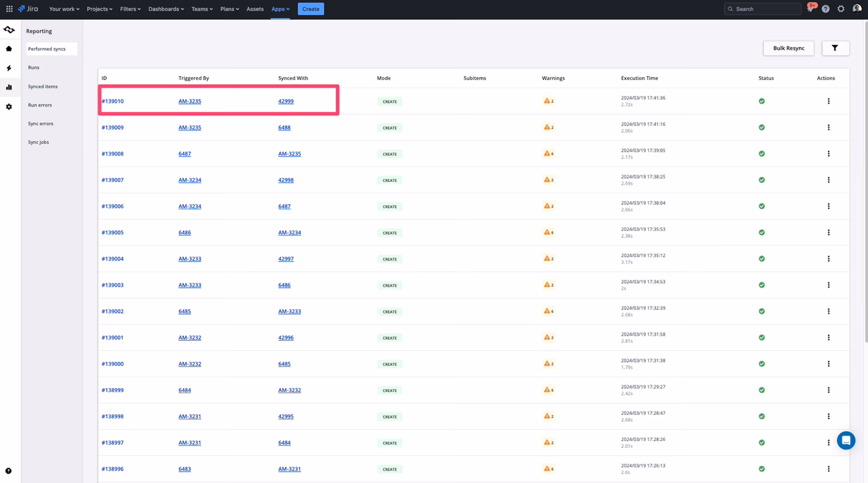This screenshot has height=483, width=868.
Task: Open the AM-3234 link in row #139007
Action: pos(190,180)
